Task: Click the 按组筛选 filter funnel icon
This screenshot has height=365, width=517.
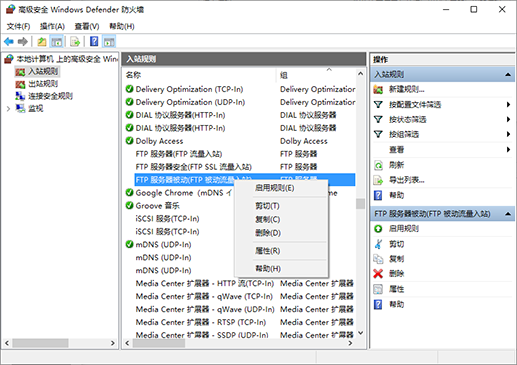Action: [378, 134]
